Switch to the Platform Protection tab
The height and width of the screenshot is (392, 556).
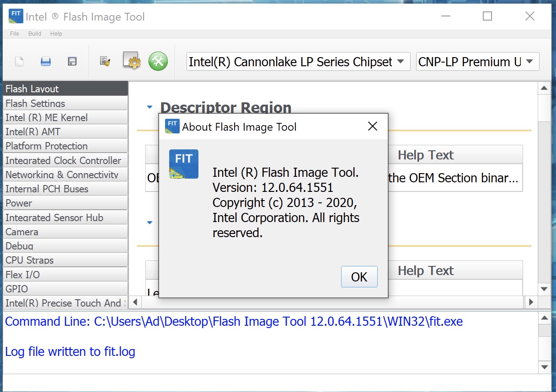[x=65, y=146]
